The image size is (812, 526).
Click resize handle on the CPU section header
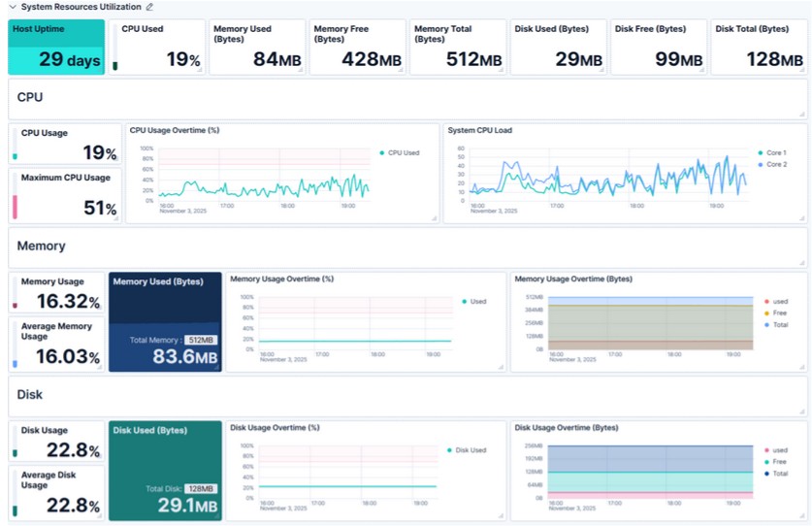pos(803,115)
